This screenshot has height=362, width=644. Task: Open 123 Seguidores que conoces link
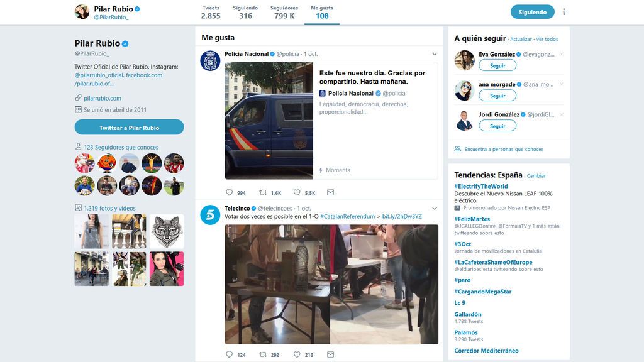point(121,147)
